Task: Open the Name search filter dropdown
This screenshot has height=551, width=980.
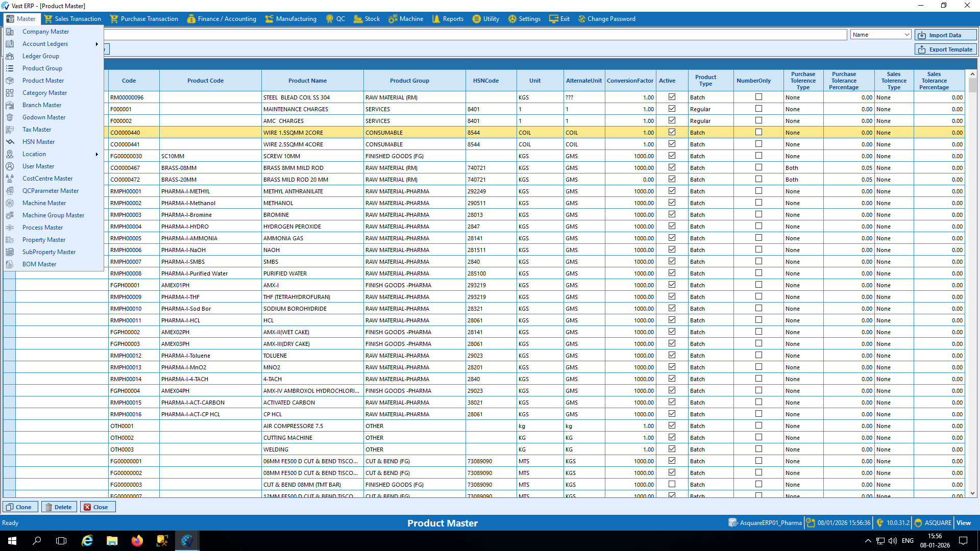Action: tap(906, 35)
